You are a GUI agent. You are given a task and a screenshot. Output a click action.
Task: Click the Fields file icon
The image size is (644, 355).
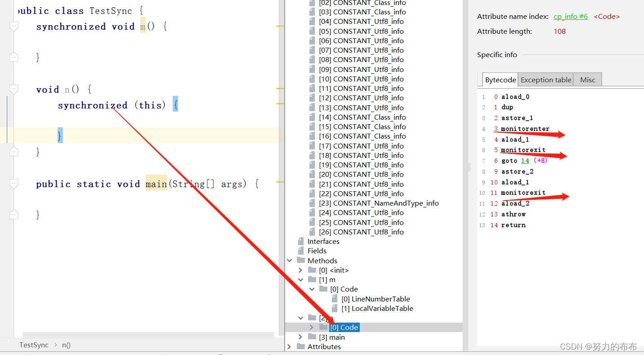click(x=301, y=251)
